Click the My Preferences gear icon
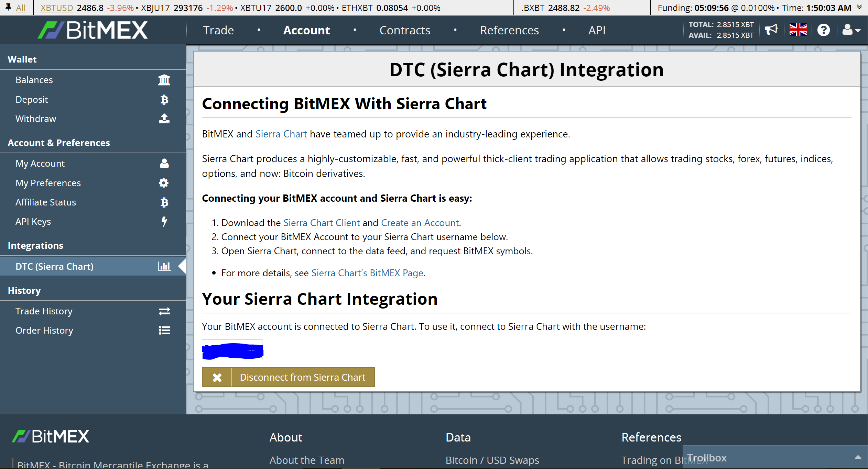The image size is (868, 469). click(x=164, y=183)
